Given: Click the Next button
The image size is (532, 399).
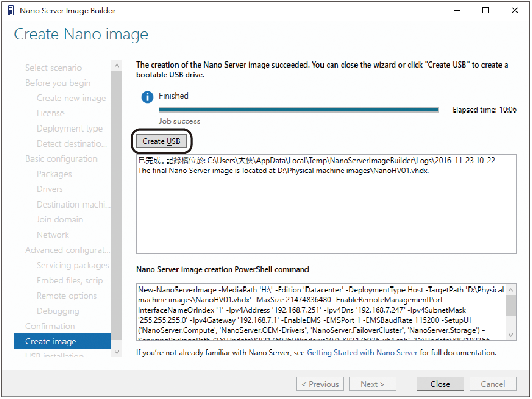Looking at the screenshot, I should 373,384.
